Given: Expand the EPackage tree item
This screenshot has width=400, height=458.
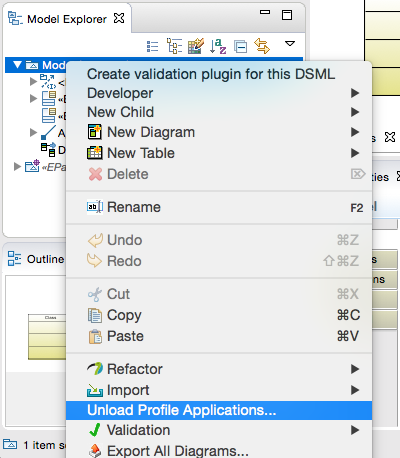Looking at the screenshot, I should click(17, 166).
